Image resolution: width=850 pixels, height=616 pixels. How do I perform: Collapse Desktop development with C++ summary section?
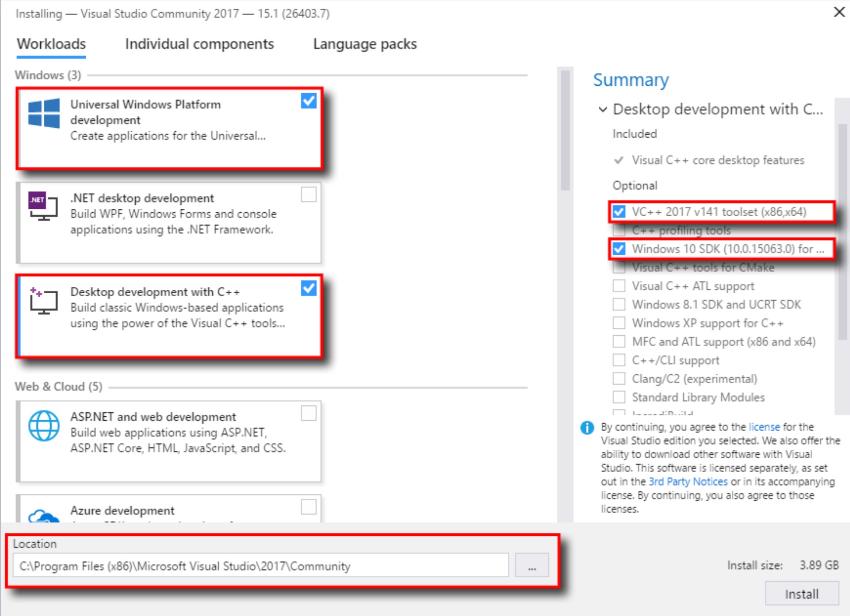(603, 109)
